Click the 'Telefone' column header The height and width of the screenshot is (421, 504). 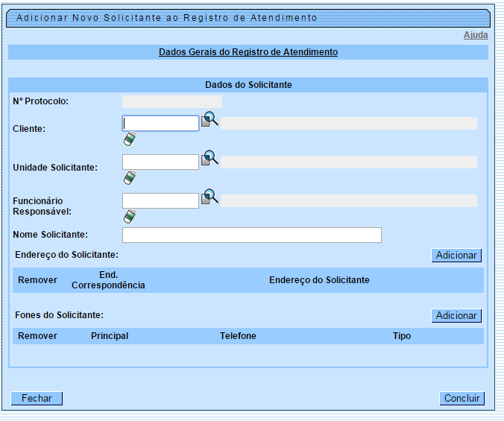(238, 336)
